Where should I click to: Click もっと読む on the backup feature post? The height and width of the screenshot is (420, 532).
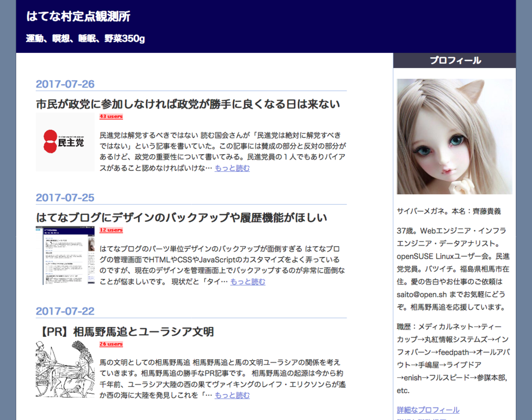point(247,281)
